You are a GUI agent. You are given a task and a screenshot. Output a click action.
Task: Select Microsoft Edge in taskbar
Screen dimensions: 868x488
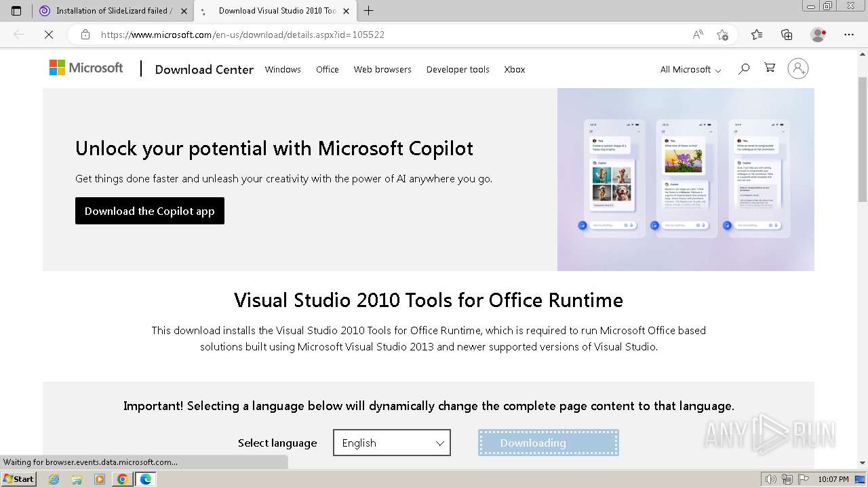click(146, 479)
